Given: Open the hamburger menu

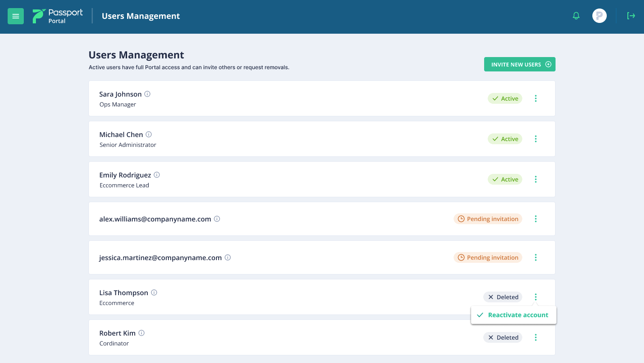Looking at the screenshot, I should tap(16, 16).
